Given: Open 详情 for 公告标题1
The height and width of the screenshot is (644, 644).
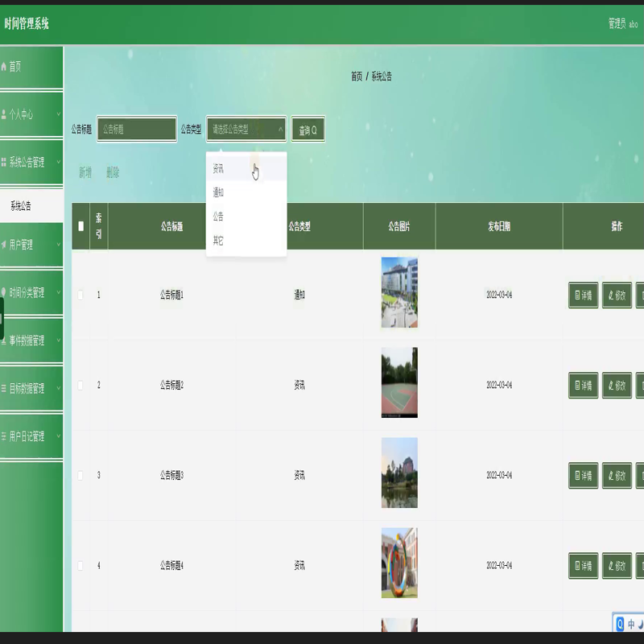Looking at the screenshot, I should [x=583, y=295].
